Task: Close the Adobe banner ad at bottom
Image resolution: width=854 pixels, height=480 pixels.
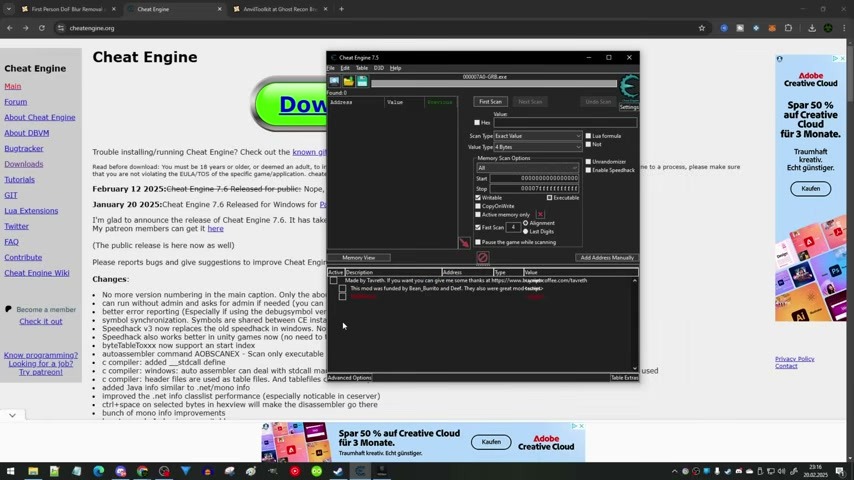Action: (x=581, y=426)
